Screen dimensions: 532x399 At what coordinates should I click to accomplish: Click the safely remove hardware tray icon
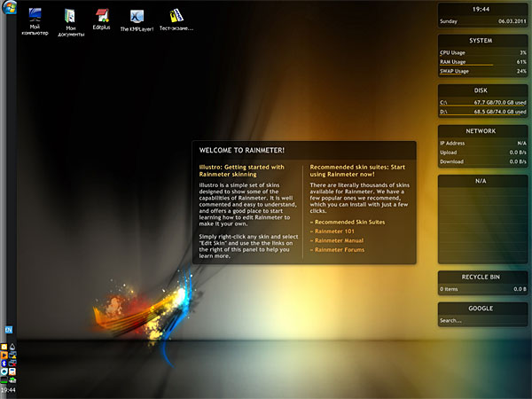[x=12, y=380]
